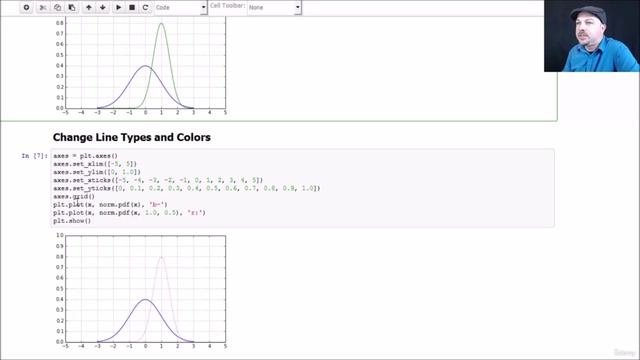This screenshot has height=360, width=640.
Task: Click the plt.show() code line
Action: [72, 221]
